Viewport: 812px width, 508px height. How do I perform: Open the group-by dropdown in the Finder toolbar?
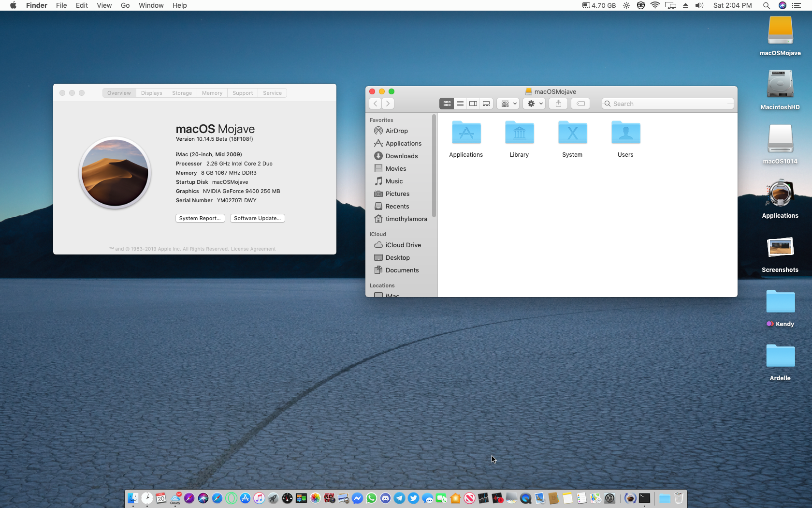(508, 104)
